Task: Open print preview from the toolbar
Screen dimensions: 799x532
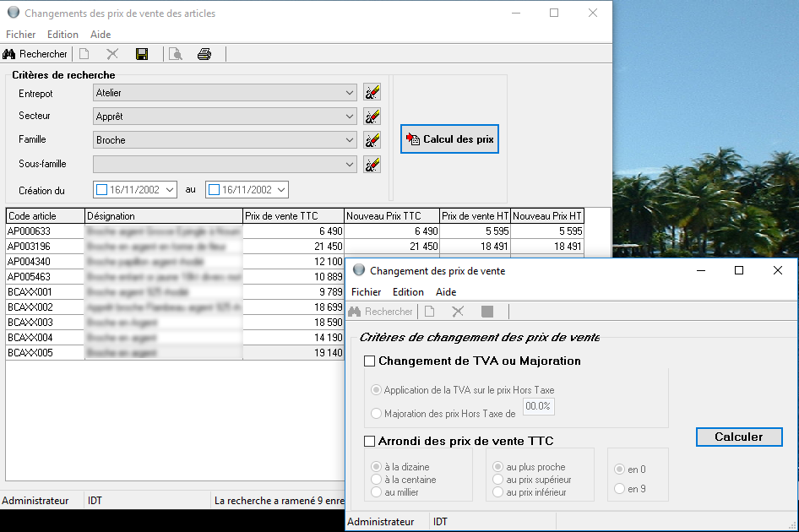Action: point(175,54)
